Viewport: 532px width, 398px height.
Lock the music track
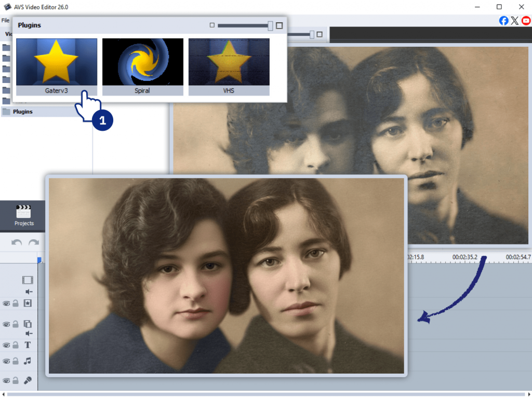(x=16, y=361)
